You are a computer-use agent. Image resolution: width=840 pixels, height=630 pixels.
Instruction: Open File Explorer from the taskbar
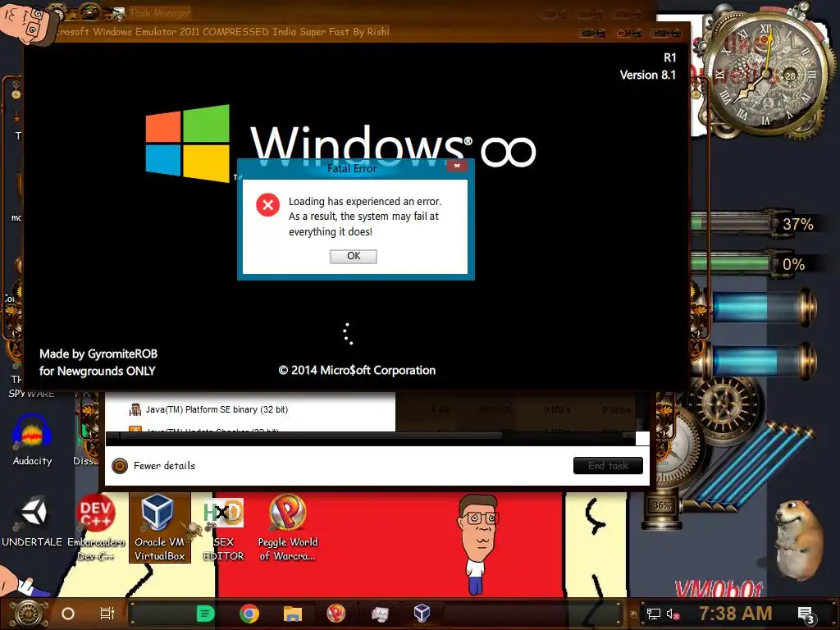click(293, 614)
